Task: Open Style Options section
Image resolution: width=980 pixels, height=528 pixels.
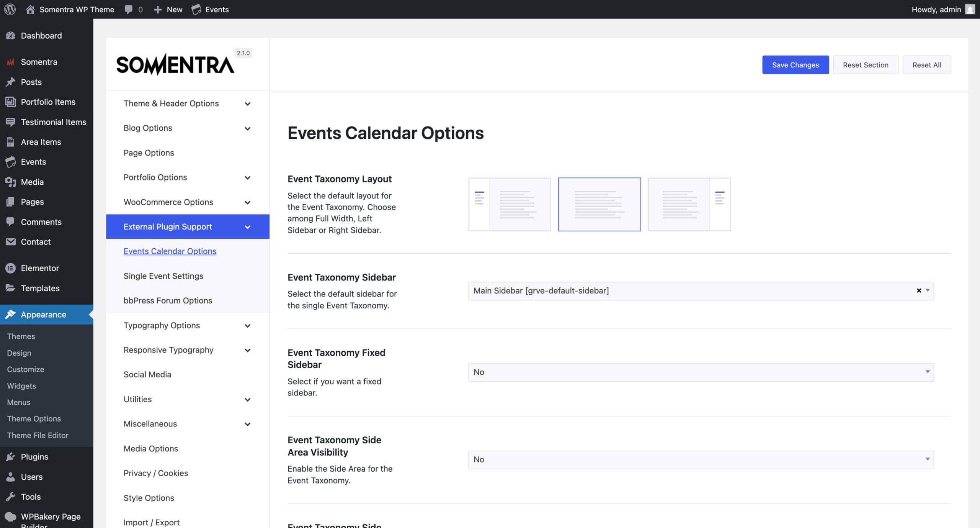Action: (149, 498)
